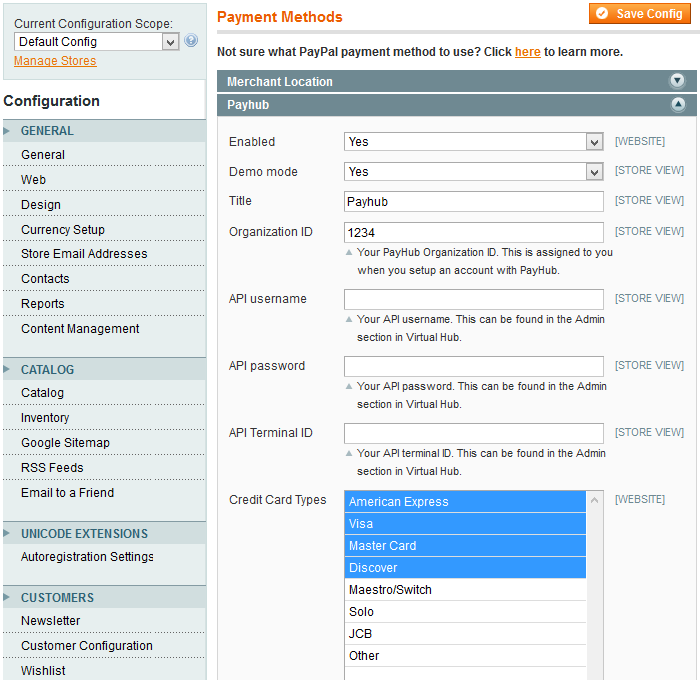The width and height of the screenshot is (700, 680).
Task: Open the Autoregistration Settings tab
Action: [87, 557]
